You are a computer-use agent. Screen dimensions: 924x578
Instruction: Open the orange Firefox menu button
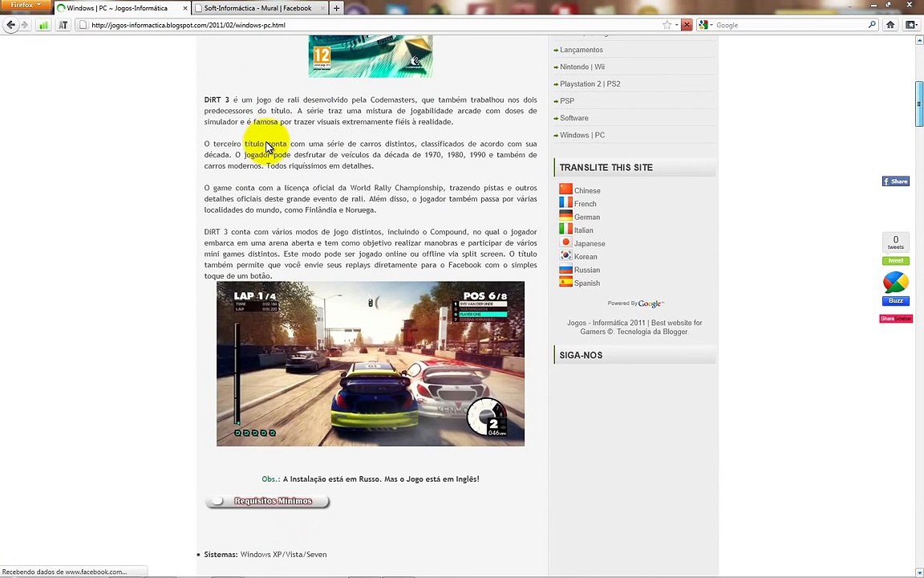[x=26, y=5]
